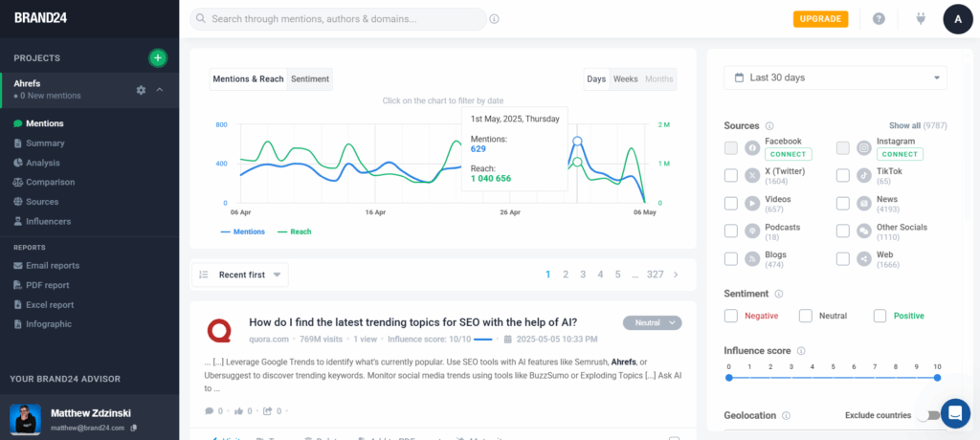Viewport: 980px width, 440px height.
Task: Click influence score slider left handle
Action: click(x=728, y=378)
